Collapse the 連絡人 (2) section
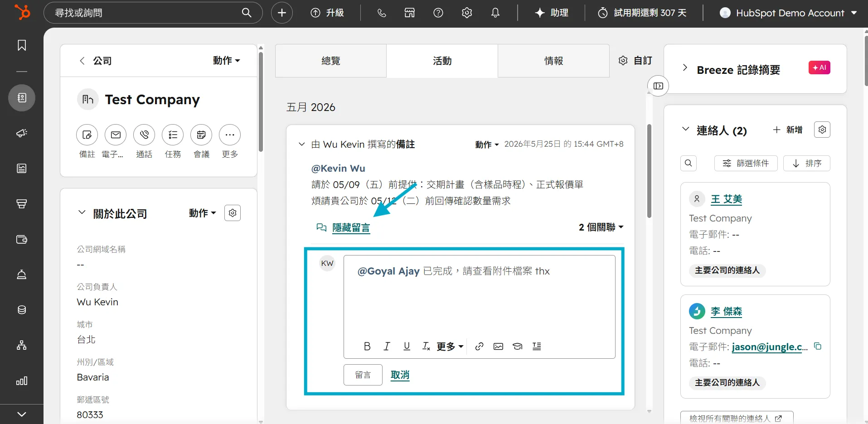Screen dimensions: 868x424 685,129
